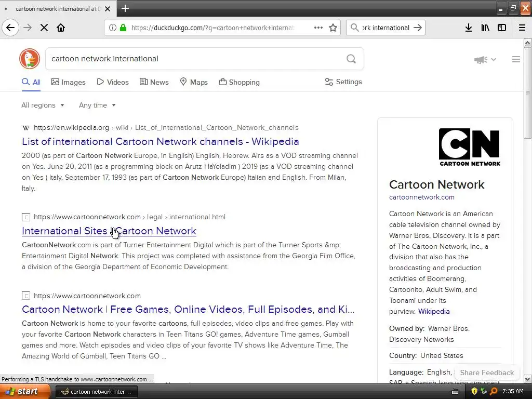Click the https://www.cartoonnetwork.com result URL
This screenshot has width=532, height=399.
point(87,296)
